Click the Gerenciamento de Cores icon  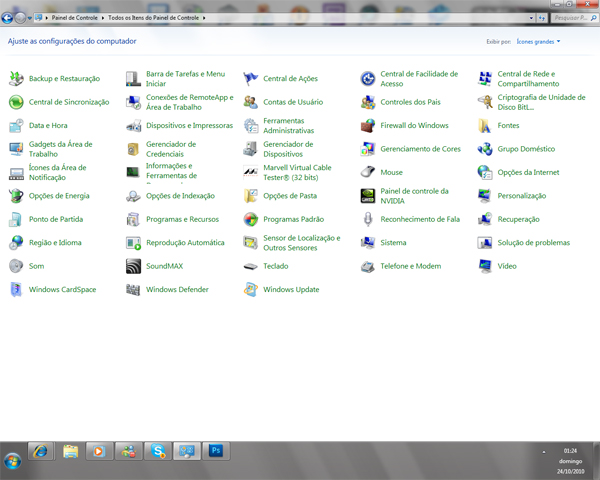(x=368, y=149)
